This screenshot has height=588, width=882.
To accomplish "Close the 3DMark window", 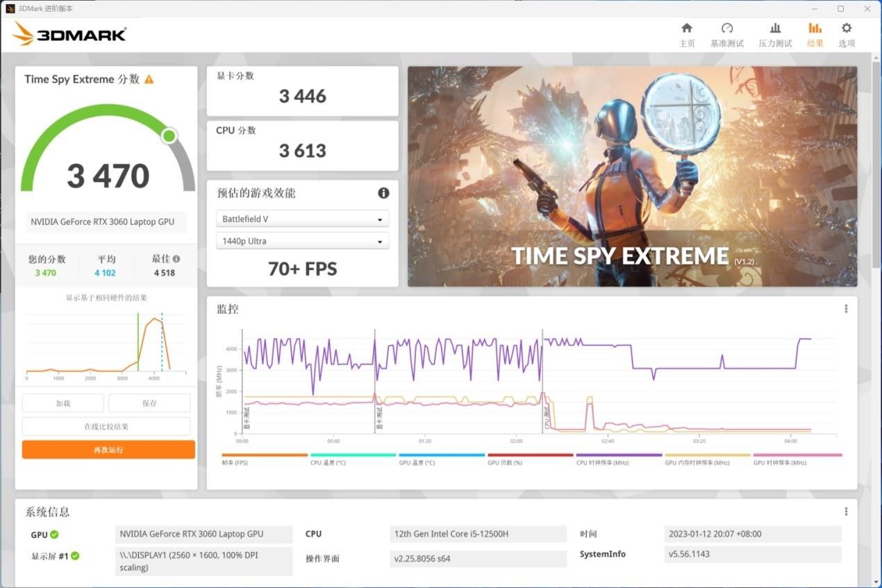I will coord(867,8).
